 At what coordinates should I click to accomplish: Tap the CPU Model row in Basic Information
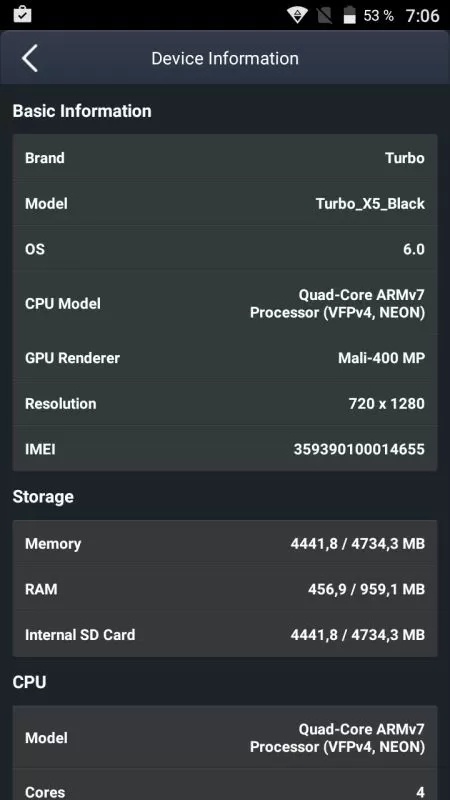[x=225, y=304]
